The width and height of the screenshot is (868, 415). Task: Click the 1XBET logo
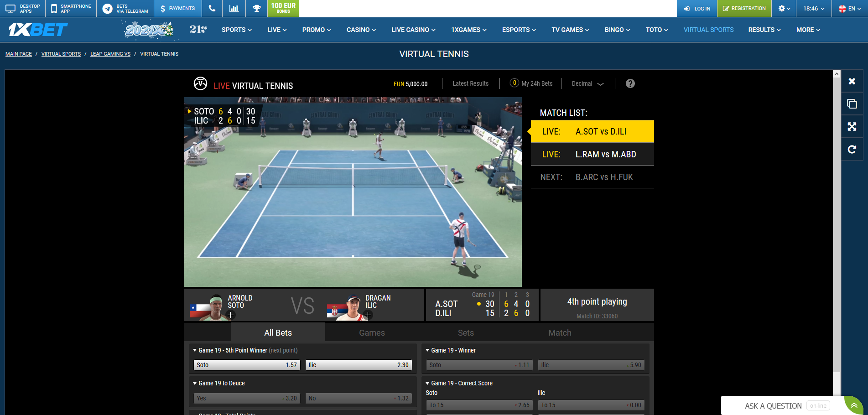point(38,30)
